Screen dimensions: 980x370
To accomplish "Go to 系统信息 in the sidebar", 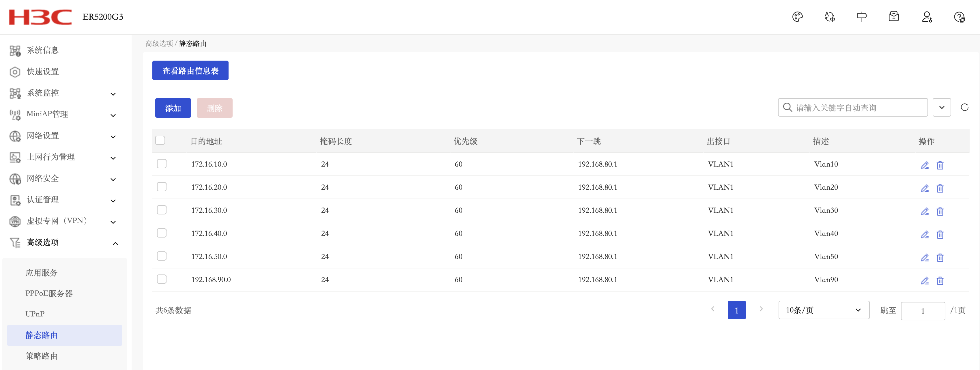I will point(43,50).
